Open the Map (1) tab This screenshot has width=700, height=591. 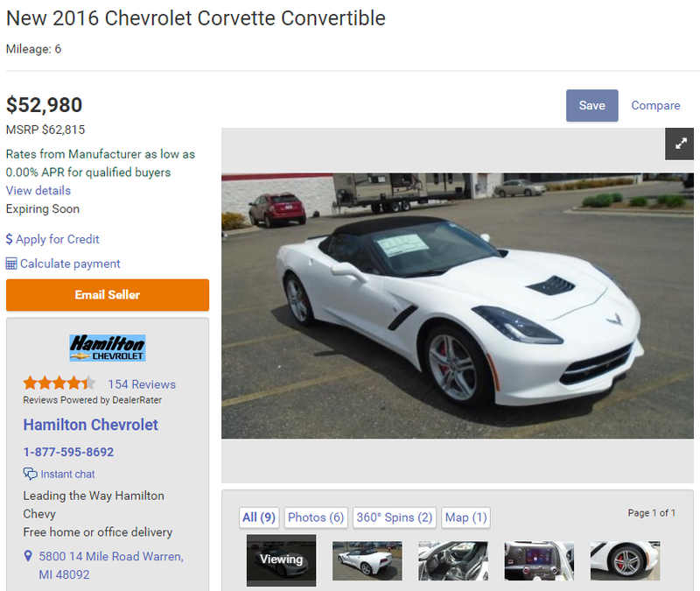tap(465, 517)
